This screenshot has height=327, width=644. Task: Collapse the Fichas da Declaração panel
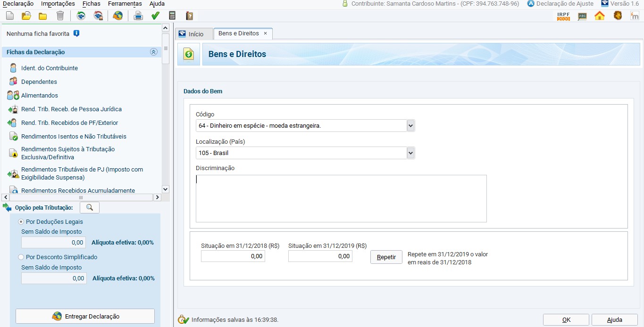tap(153, 52)
